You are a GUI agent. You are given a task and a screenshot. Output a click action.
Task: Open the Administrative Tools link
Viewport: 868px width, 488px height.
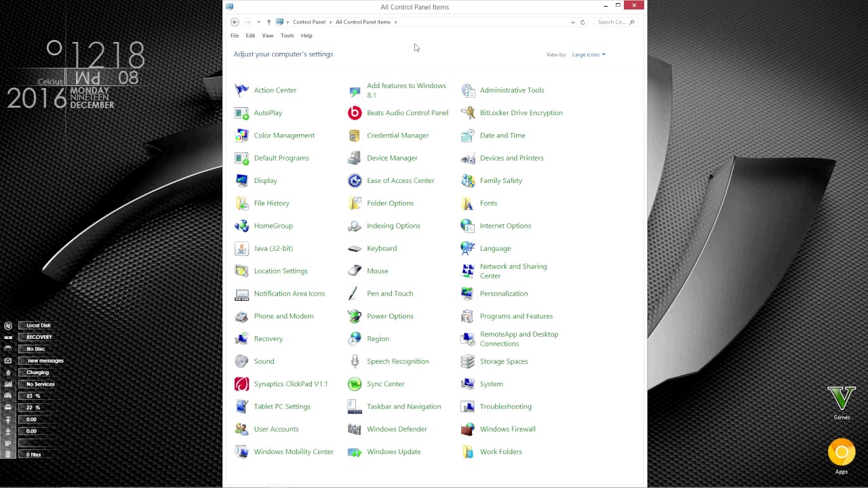point(512,90)
